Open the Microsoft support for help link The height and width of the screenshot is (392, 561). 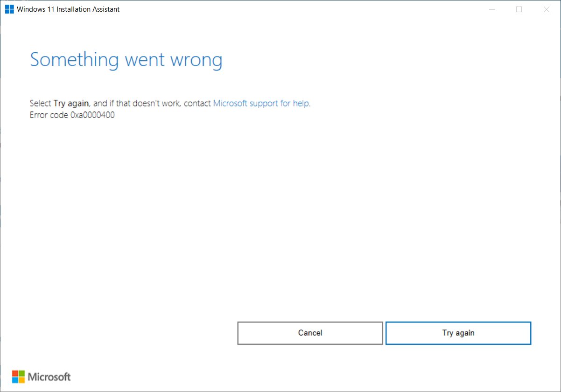point(261,103)
